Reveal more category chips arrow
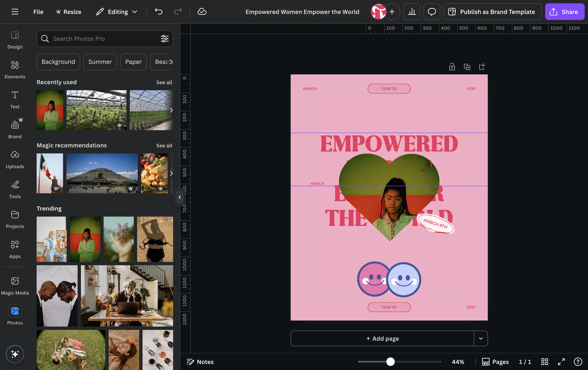This screenshot has width=588, height=370. pos(171,62)
